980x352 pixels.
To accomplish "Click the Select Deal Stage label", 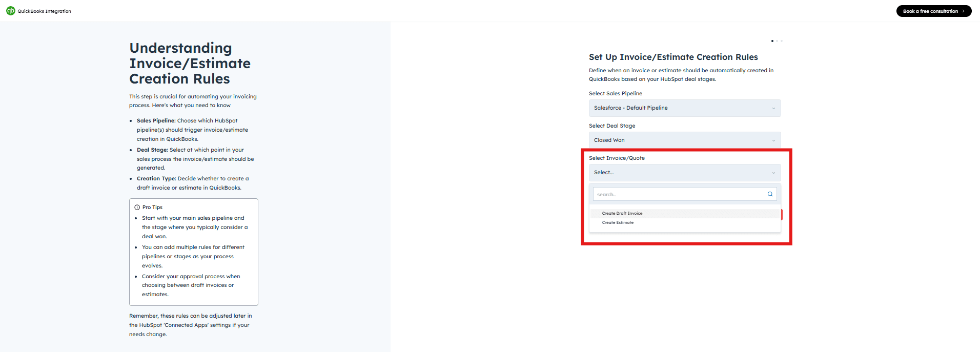I will click(x=612, y=126).
